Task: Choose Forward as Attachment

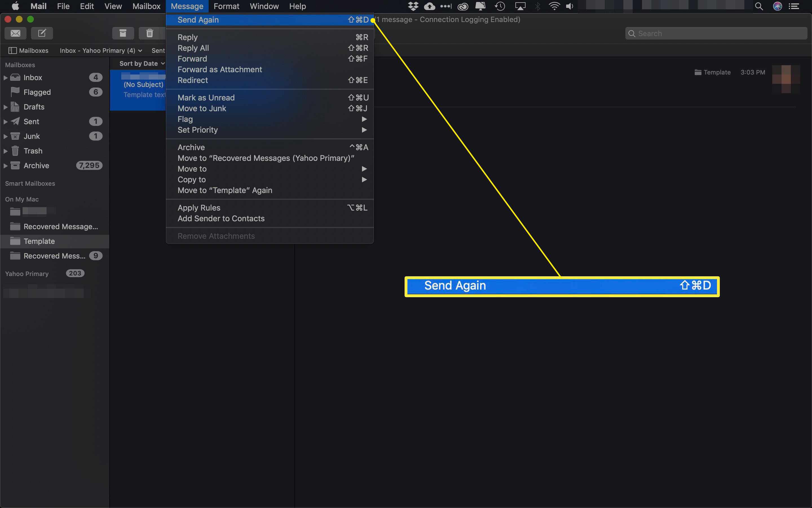Action: 270,69
